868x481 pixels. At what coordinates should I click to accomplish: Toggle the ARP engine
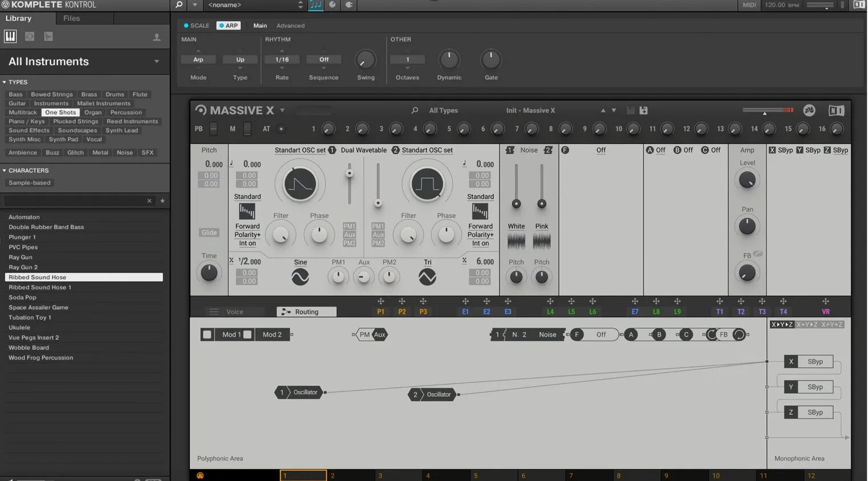pos(228,26)
